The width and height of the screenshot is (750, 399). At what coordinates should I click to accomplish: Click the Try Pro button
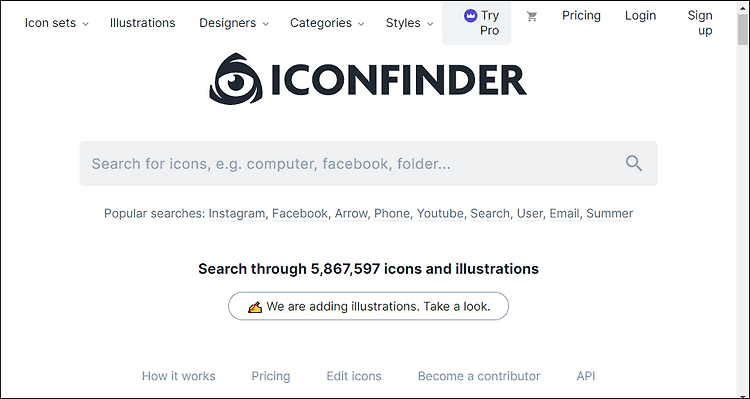(476, 23)
